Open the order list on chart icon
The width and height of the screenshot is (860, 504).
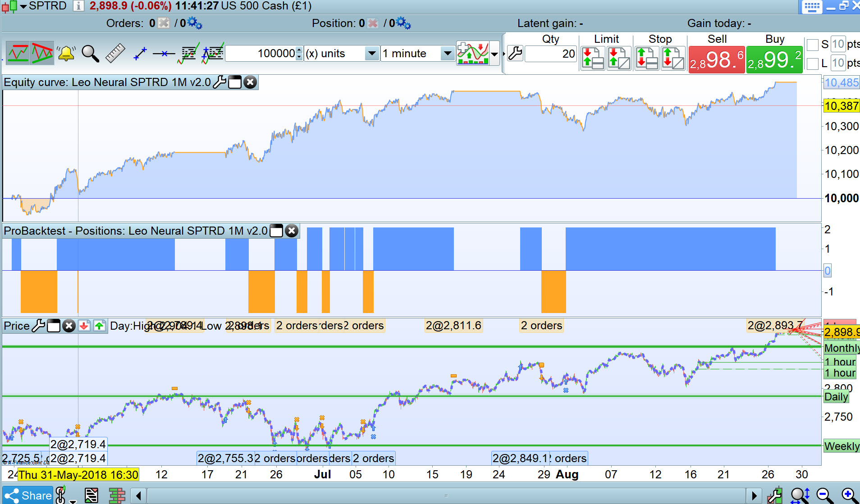tap(188, 54)
